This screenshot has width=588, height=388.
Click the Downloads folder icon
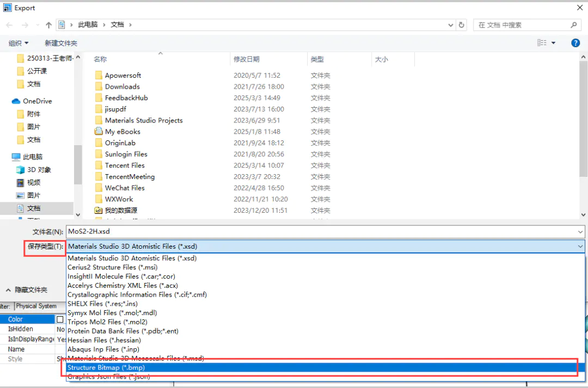click(x=99, y=87)
